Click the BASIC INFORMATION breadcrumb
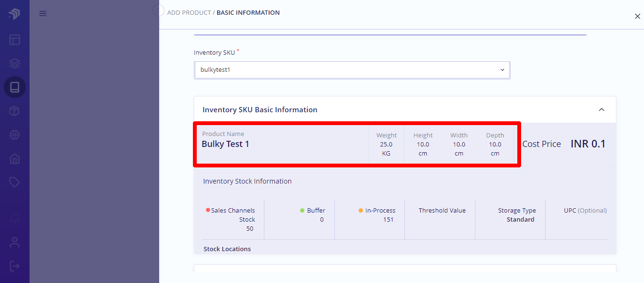Image resolution: width=644 pixels, height=283 pixels. click(248, 13)
